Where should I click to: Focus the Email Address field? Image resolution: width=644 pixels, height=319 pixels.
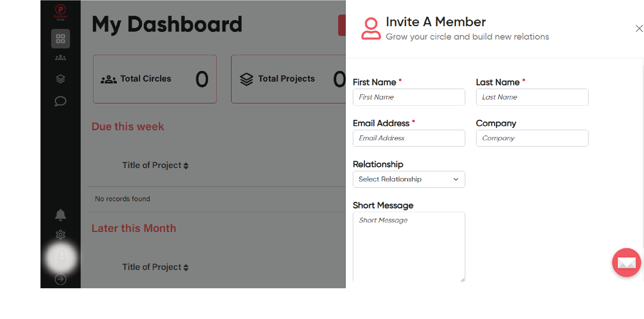point(409,138)
